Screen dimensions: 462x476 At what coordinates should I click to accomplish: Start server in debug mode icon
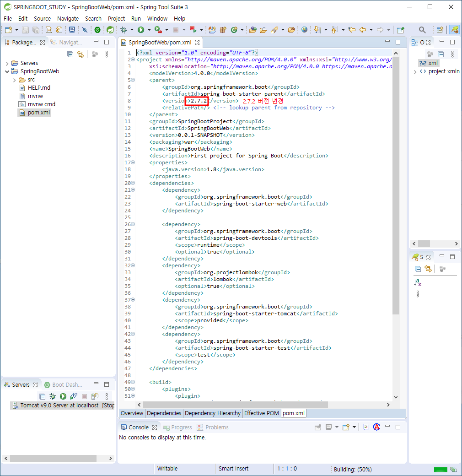(53, 396)
